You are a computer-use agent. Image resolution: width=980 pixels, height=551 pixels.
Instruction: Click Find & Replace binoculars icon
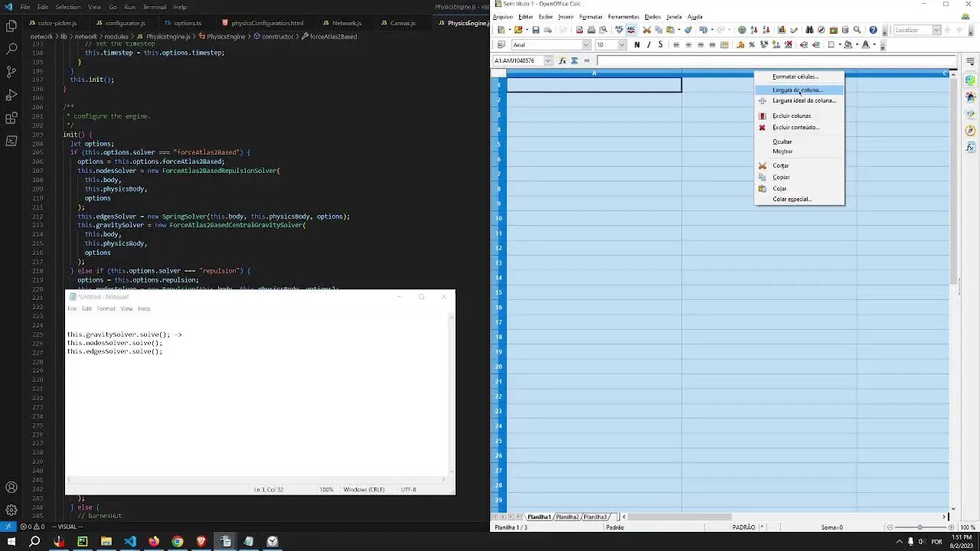(x=809, y=30)
